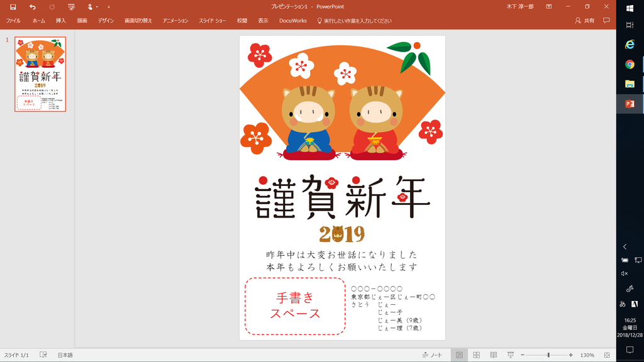Open touch/mouse mode dropdown arrow
Viewport: 644px width, 362px height.
pyautogui.click(x=97, y=7)
